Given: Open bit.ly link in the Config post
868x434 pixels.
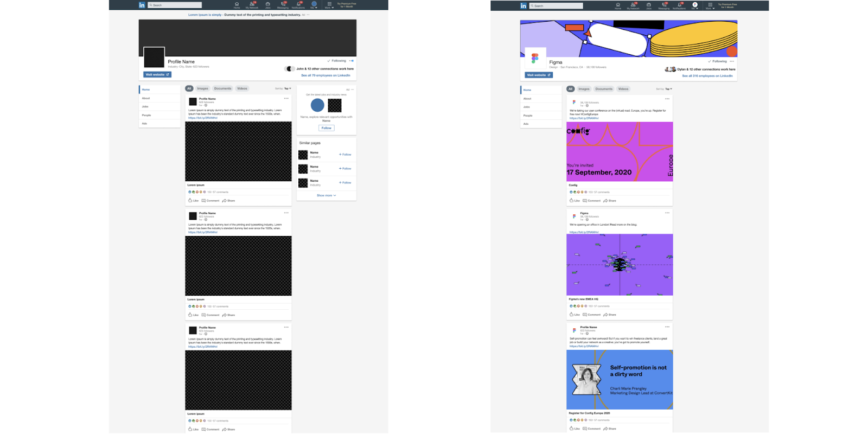Looking at the screenshot, I should click(584, 118).
